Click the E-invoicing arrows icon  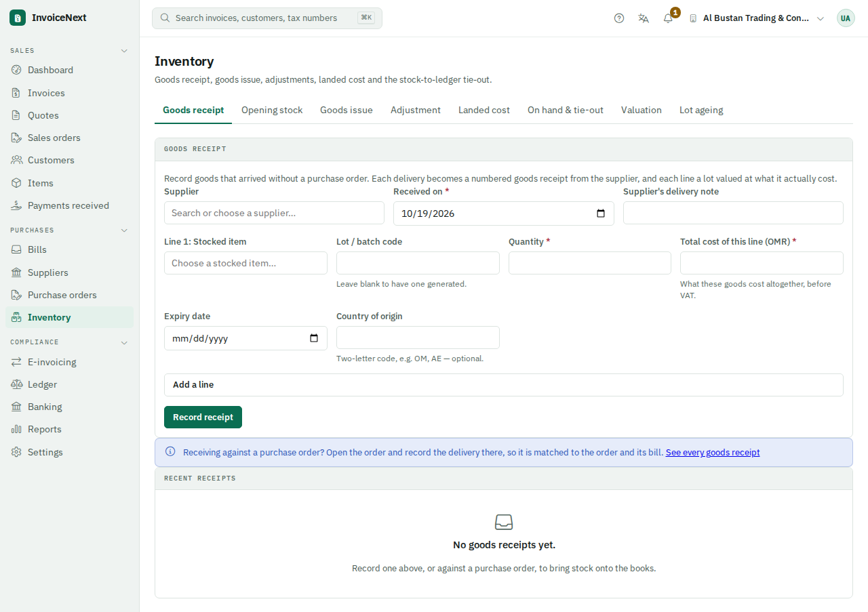[16, 362]
